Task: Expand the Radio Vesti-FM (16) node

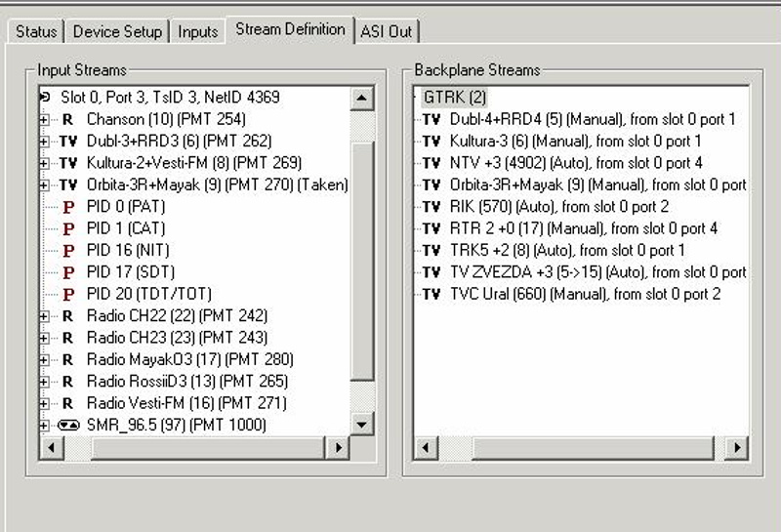Action: pyautogui.click(x=44, y=403)
